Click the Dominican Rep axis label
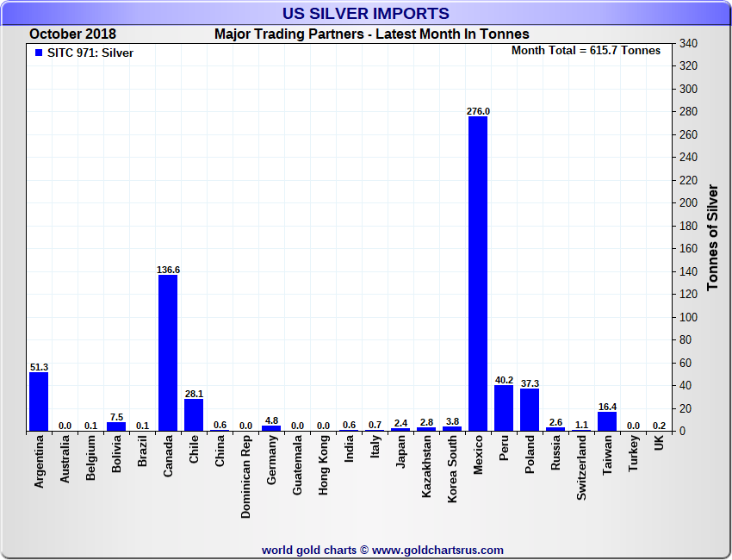Viewport: 732px width, 560px height. coord(245,477)
